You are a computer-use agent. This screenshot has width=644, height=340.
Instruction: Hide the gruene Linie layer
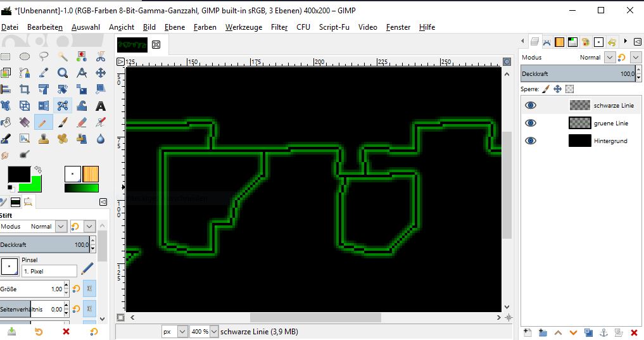tap(531, 123)
